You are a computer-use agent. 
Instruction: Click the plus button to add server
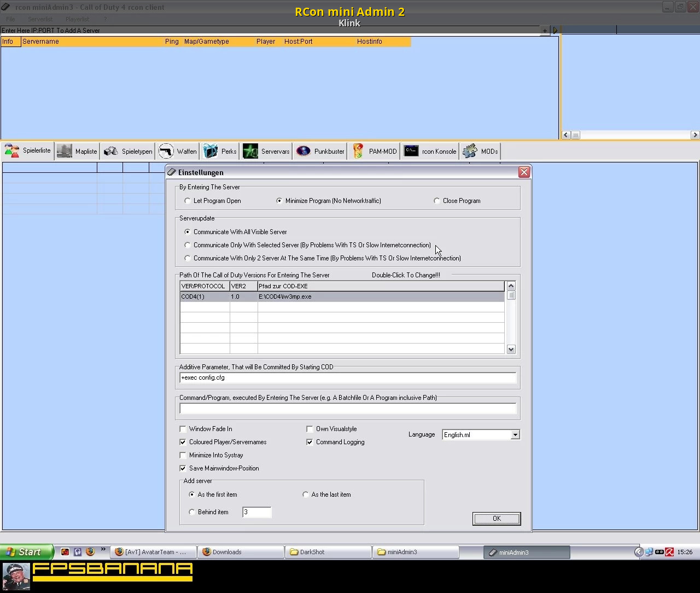tap(545, 31)
